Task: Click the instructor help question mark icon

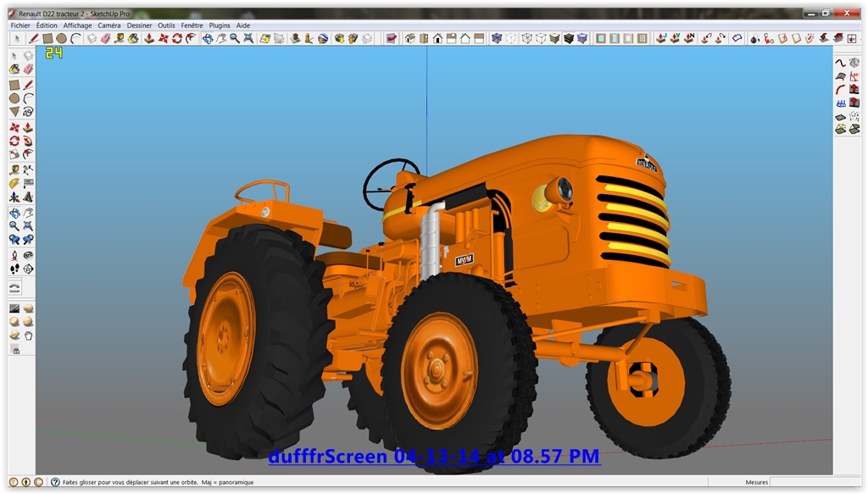Action: [x=55, y=482]
